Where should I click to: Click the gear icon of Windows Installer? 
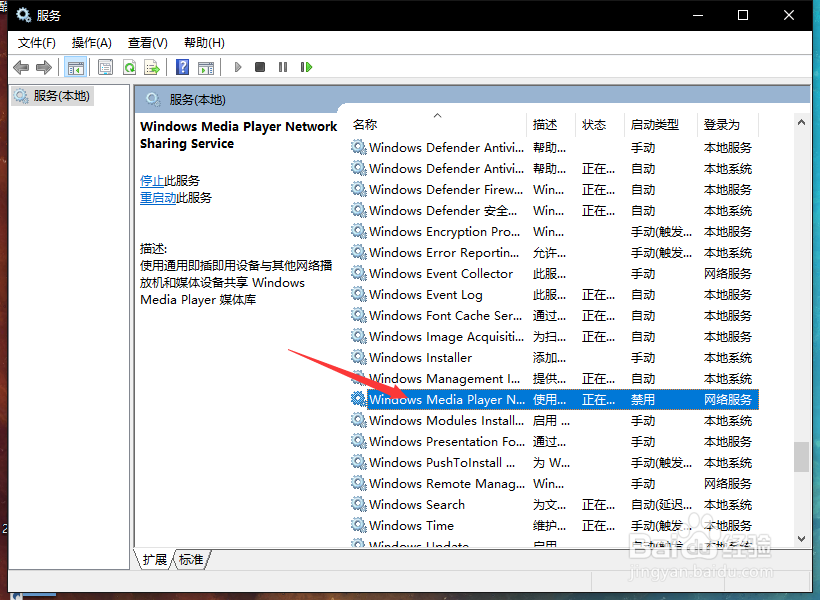pyautogui.click(x=358, y=357)
